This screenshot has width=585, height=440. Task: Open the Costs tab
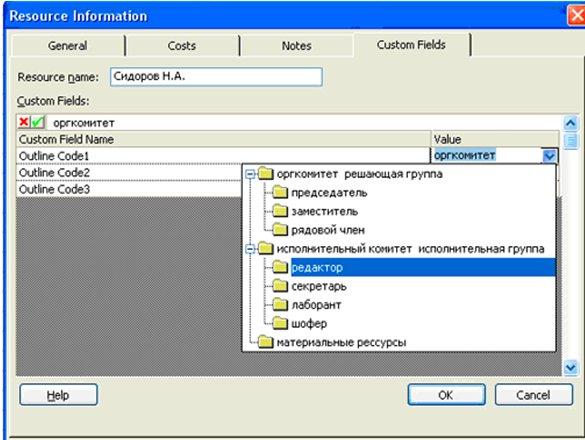click(x=182, y=46)
